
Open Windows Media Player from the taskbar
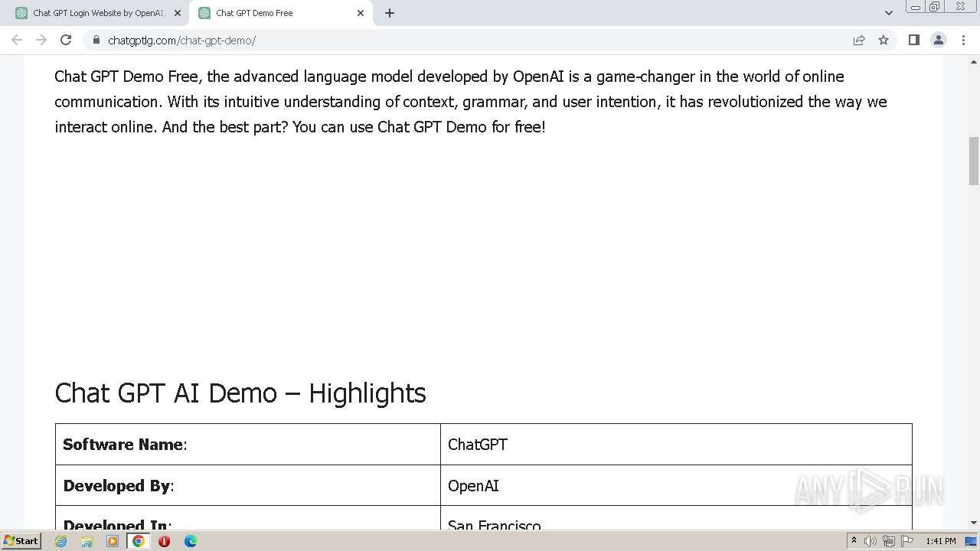[x=113, y=541]
